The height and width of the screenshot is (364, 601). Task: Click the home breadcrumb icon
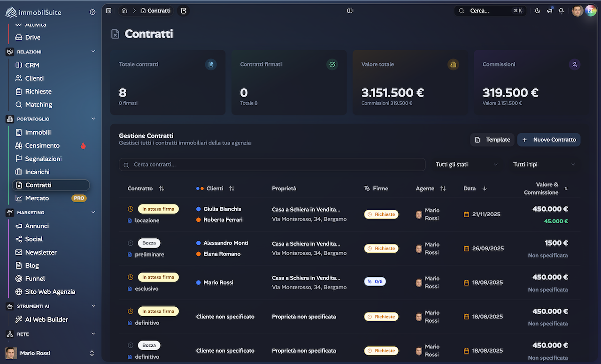point(124,11)
